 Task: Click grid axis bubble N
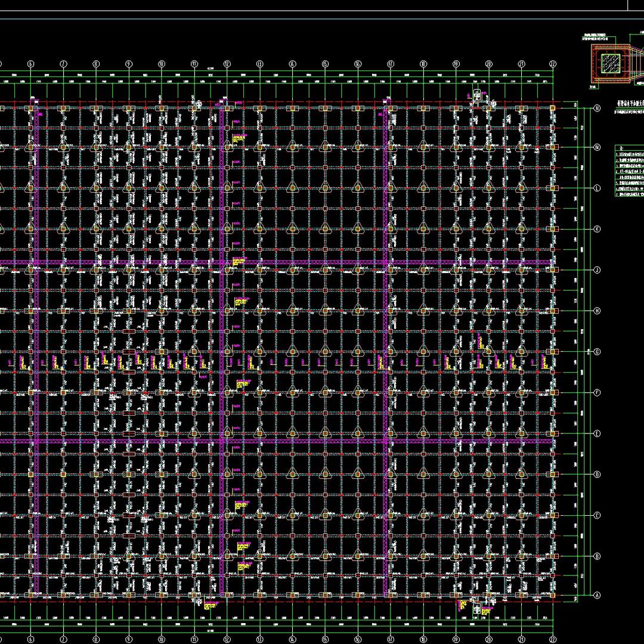tap(596, 109)
